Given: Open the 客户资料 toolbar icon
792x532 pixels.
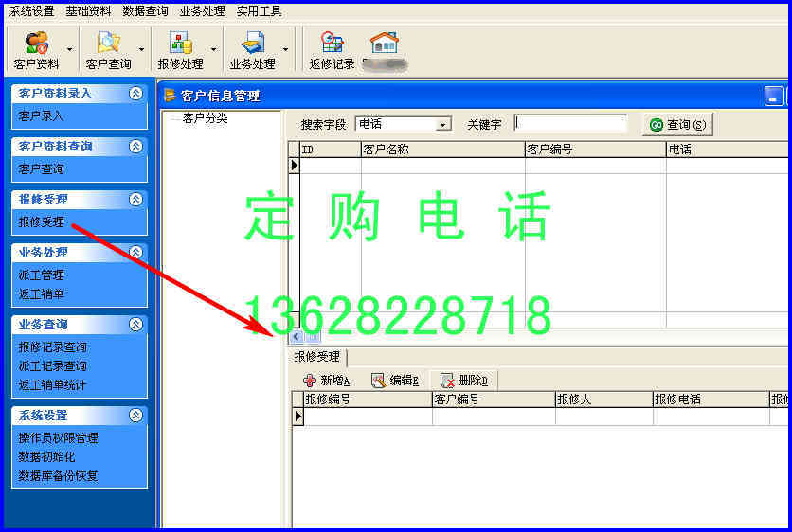Looking at the screenshot, I should 36,49.
